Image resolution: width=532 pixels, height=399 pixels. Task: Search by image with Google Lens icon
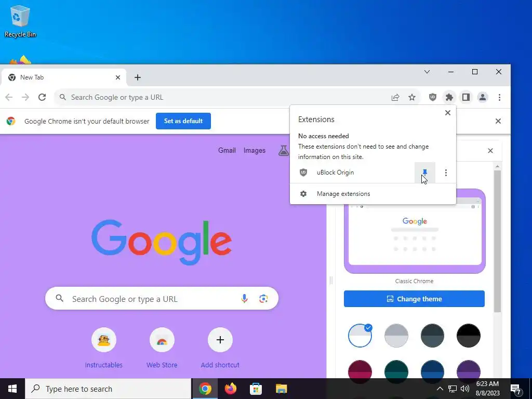pos(263,299)
